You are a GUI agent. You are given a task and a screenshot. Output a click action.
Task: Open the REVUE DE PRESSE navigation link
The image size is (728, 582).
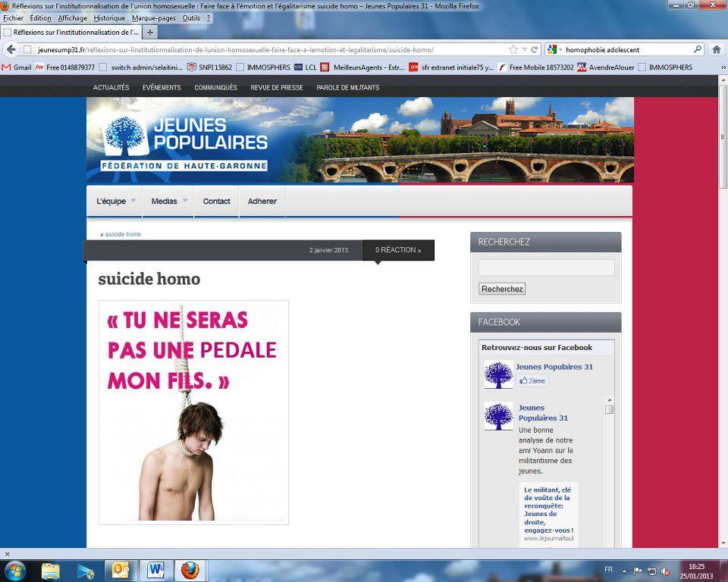point(277,87)
